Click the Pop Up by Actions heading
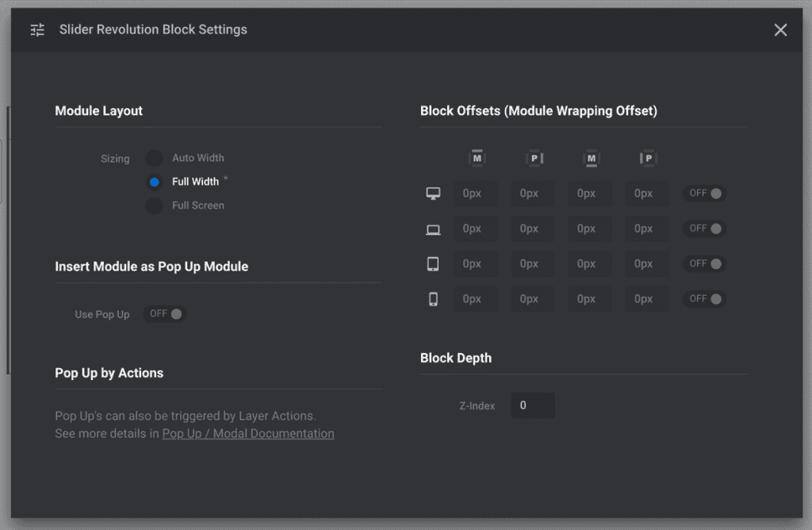 coord(109,373)
